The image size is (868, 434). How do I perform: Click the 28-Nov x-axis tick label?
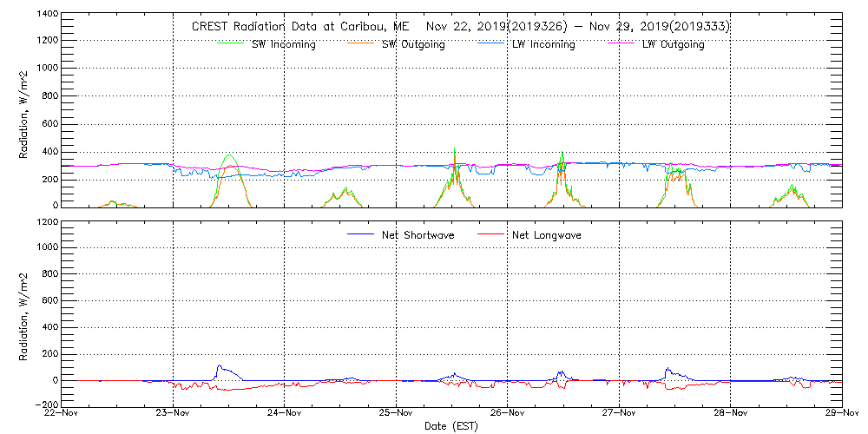coord(730,413)
